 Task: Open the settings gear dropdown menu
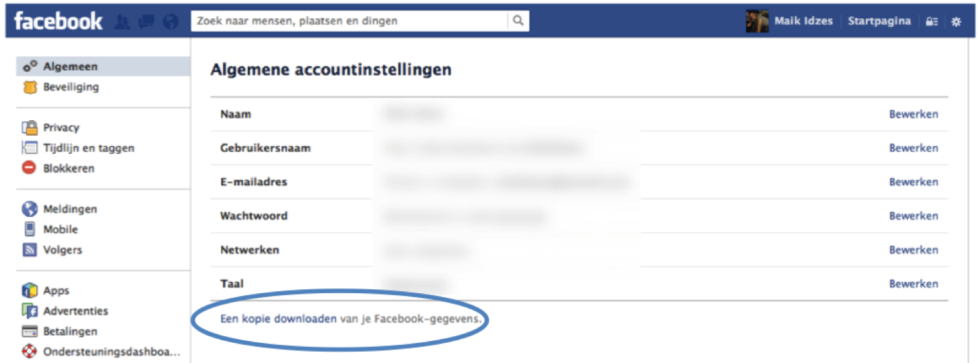coord(956,21)
